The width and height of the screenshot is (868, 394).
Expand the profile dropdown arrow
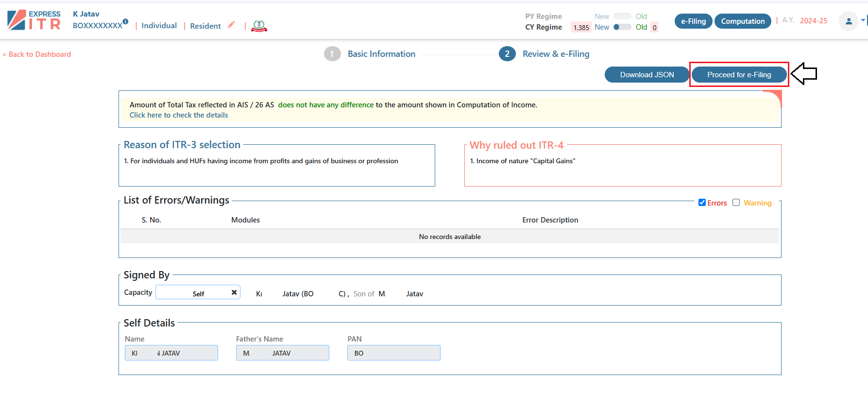click(863, 20)
